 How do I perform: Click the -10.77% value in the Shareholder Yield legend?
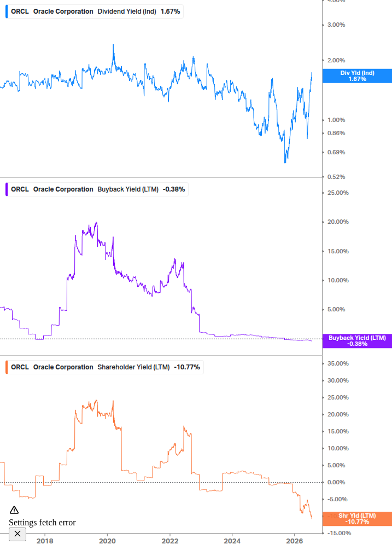(187, 367)
